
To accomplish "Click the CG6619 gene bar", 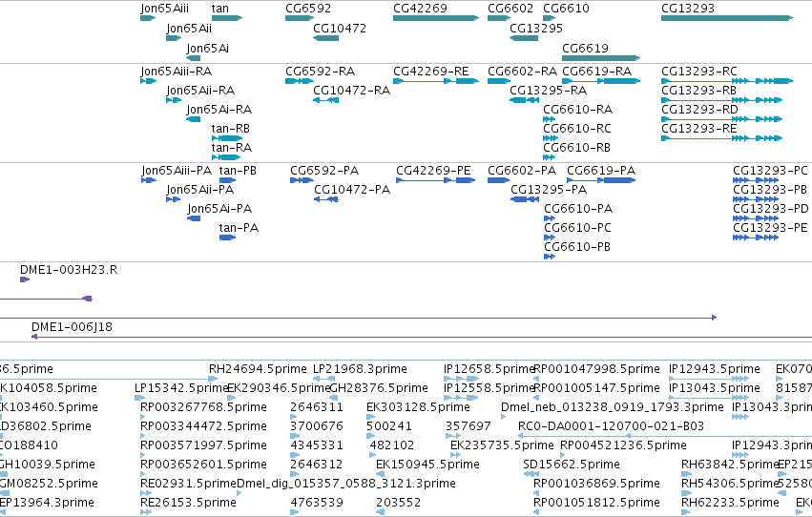I will coord(601,58).
